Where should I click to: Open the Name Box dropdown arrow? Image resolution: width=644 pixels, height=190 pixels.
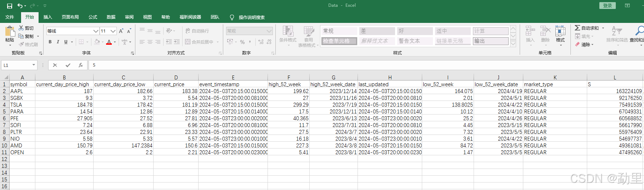click(34, 65)
